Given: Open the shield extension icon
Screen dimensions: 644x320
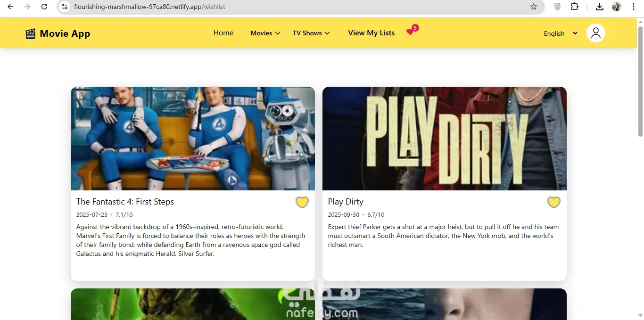Looking at the screenshot, I should point(557,7).
